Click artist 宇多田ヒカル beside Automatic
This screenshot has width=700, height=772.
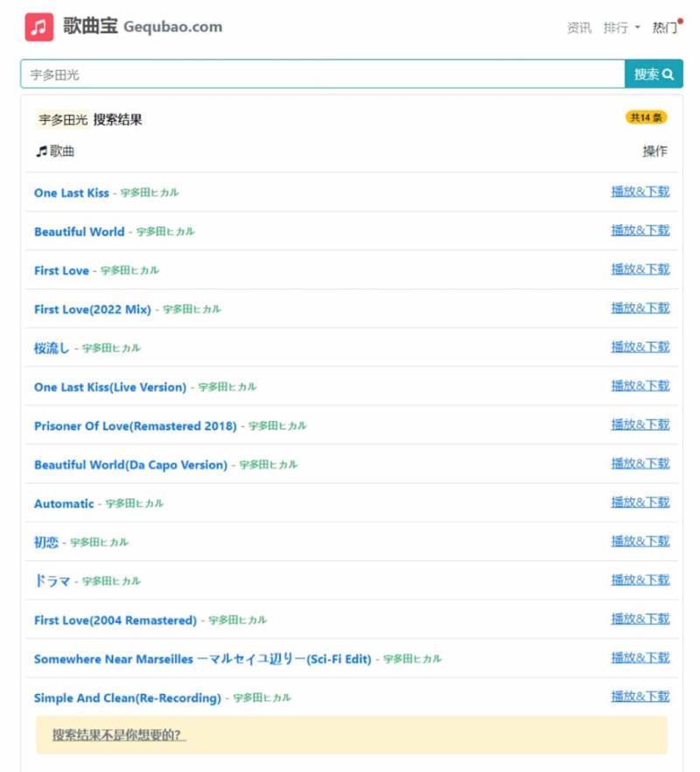click(135, 503)
